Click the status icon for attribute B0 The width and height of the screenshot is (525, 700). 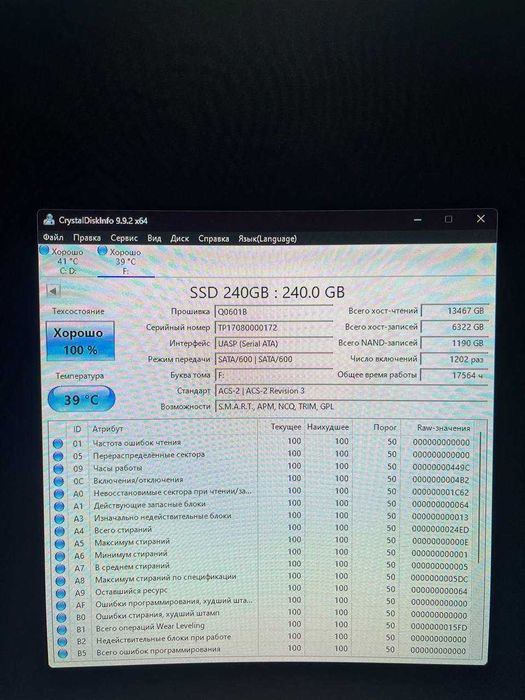tap(62, 617)
